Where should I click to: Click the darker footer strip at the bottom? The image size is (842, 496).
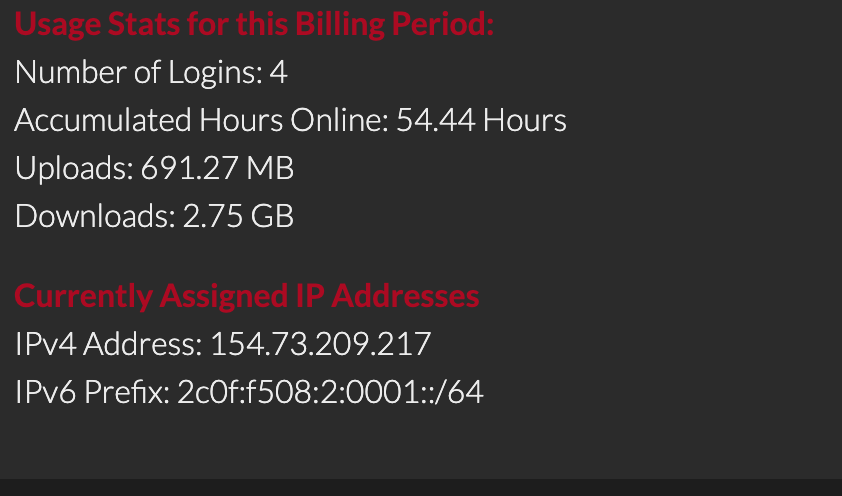[x=421, y=487]
